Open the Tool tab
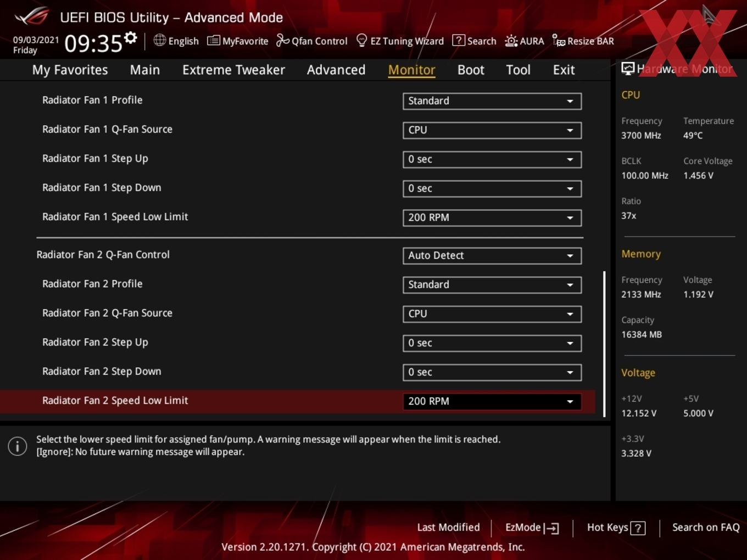Image resolution: width=747 pixels, height=560 pixels. coord(518,70)
